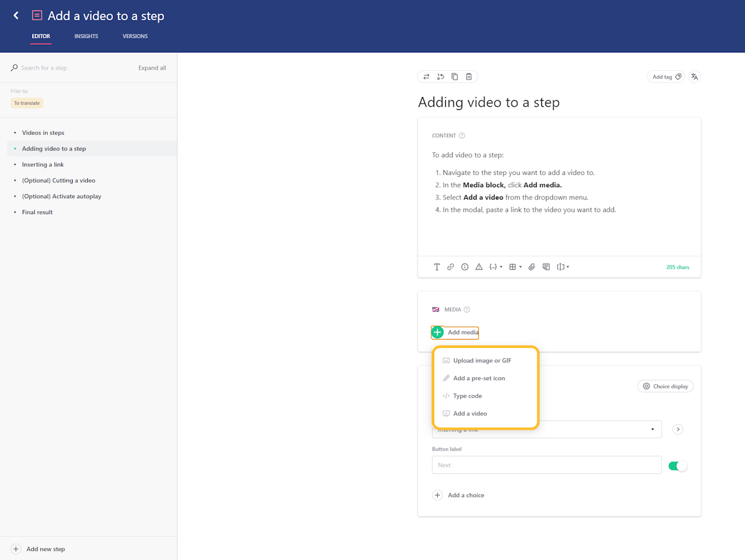The width and height of the screenshot is (745, 560).
Task: Click the trash icon to delete step
Action: point(469,77)
